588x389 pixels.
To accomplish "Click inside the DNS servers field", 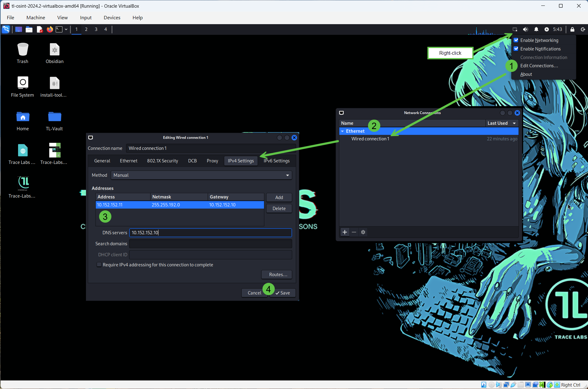I will pyautogui.click(x=210, y=232).
